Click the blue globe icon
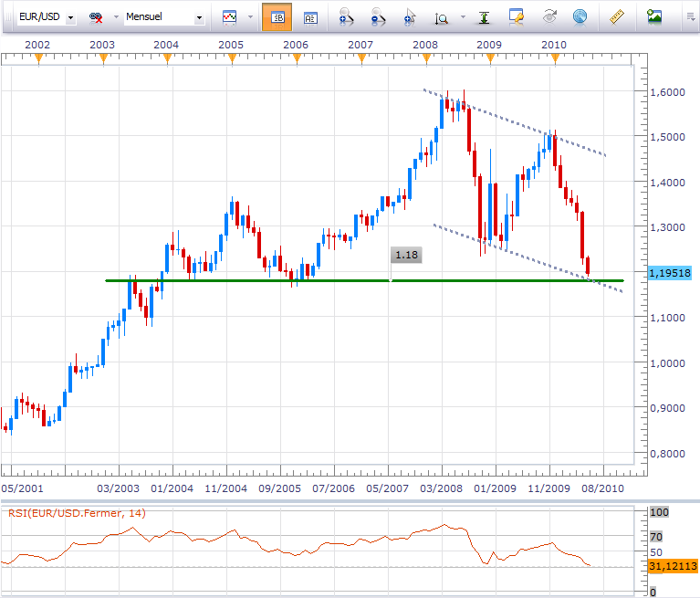 (579, 16)
